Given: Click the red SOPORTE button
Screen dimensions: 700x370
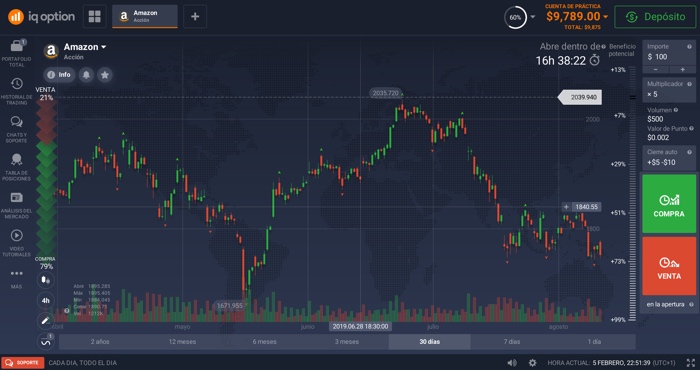Looking at the screenshot, I should point(23,363).
